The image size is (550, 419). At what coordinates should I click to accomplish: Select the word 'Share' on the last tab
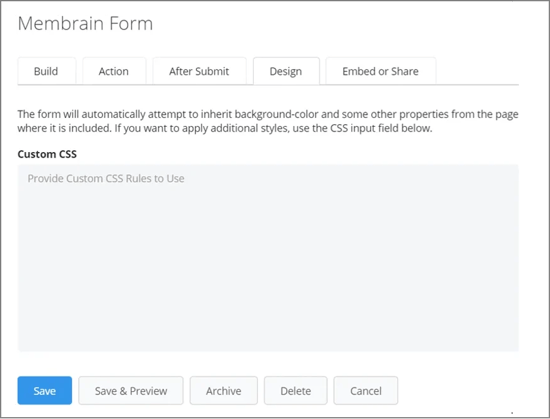[x=405, y=71]
